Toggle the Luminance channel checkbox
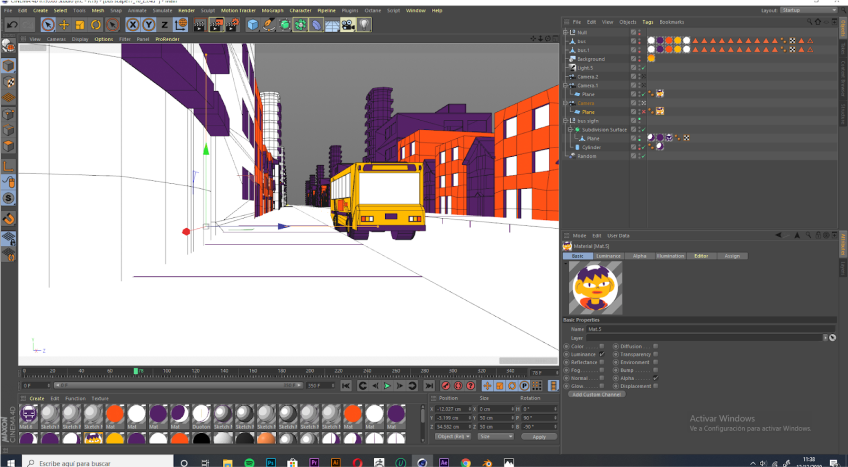 [601, 353]
